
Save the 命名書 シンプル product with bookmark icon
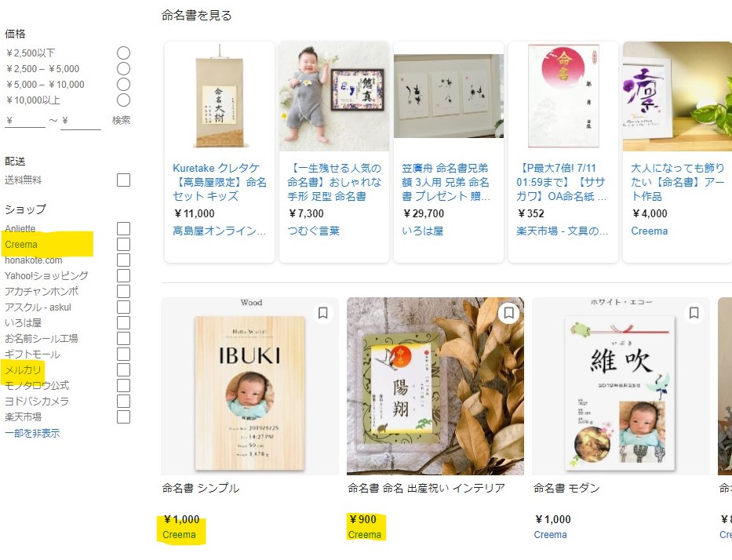point(322,313)
